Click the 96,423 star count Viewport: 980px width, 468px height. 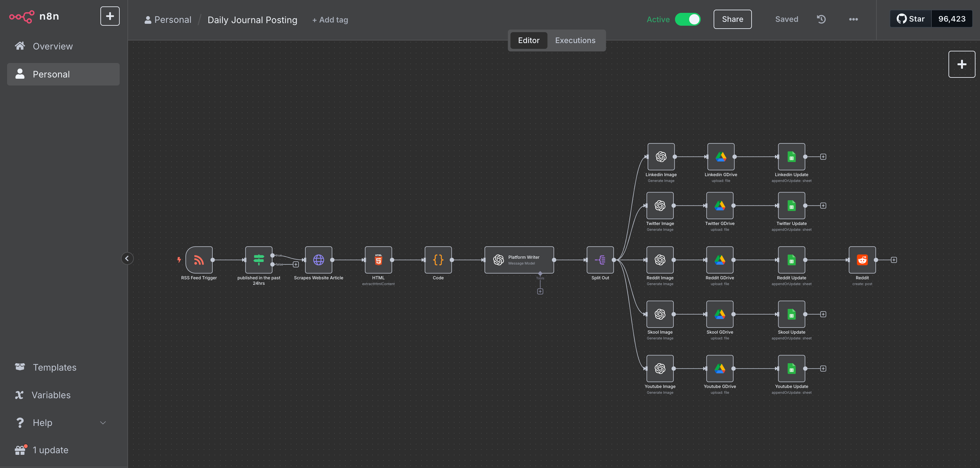(952, 19)
